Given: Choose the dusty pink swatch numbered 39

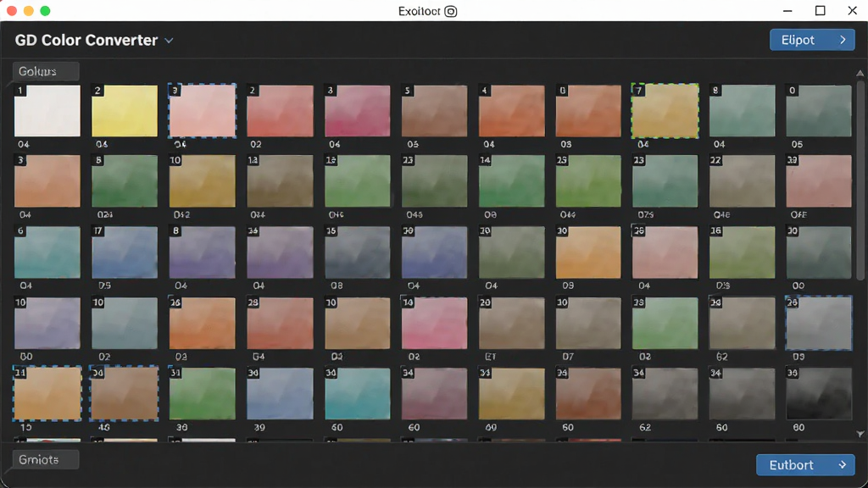Looking at the screenshot, I should pos(819,181).
